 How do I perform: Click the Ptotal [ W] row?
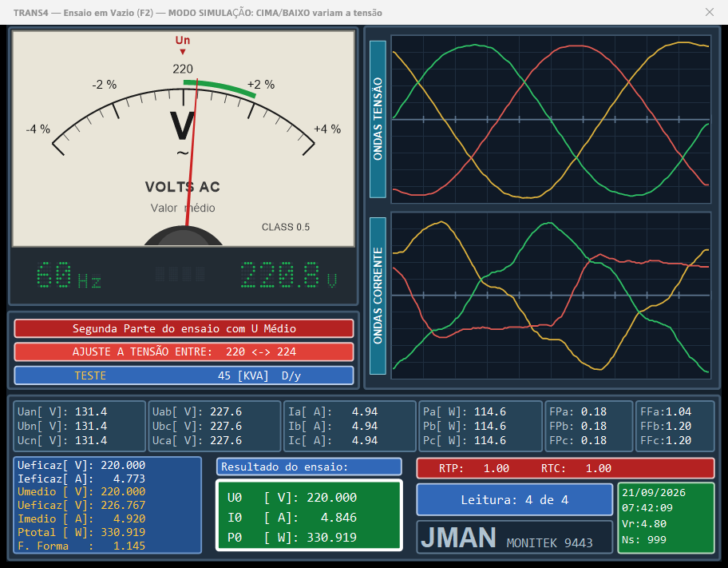[x=81, y=532]
